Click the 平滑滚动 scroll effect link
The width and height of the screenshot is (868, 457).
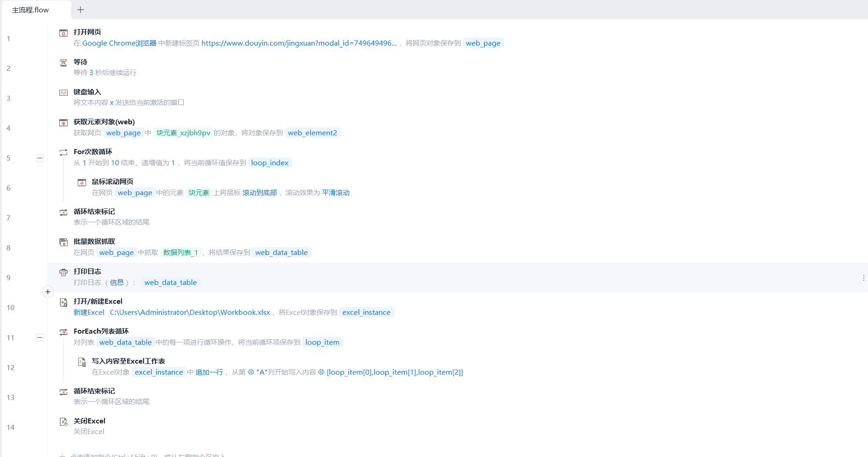pyautogui.click(x=336, y=193)
